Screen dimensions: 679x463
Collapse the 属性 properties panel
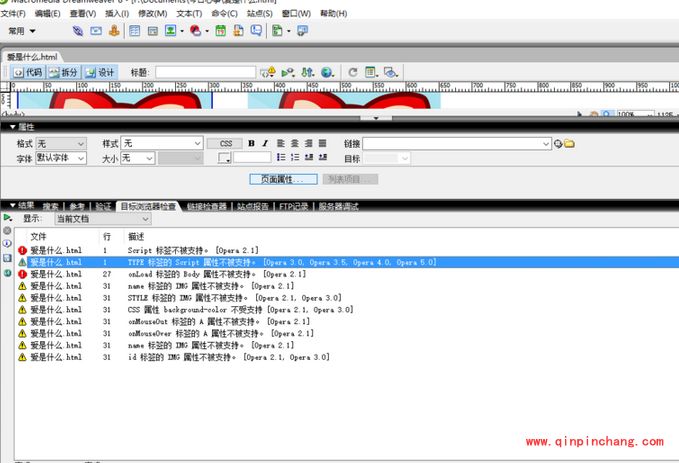13,127
